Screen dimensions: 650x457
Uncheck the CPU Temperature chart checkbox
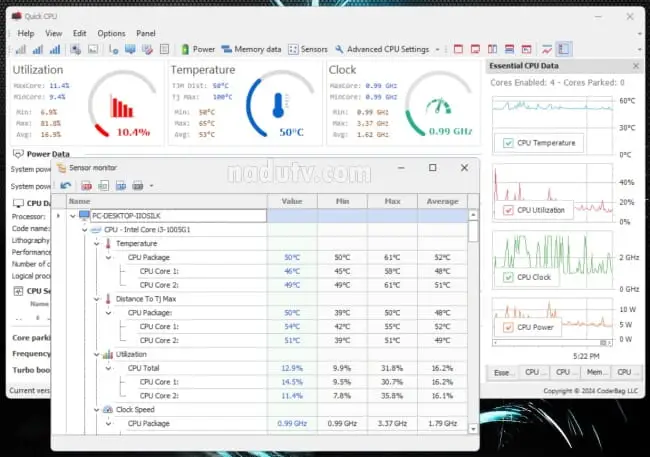coord(508,143)
